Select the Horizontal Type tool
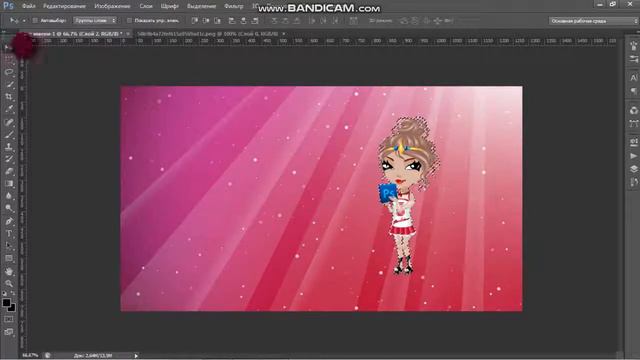This screenshot has width=640, height=360. pyautogui.click(x=9, y=234)
